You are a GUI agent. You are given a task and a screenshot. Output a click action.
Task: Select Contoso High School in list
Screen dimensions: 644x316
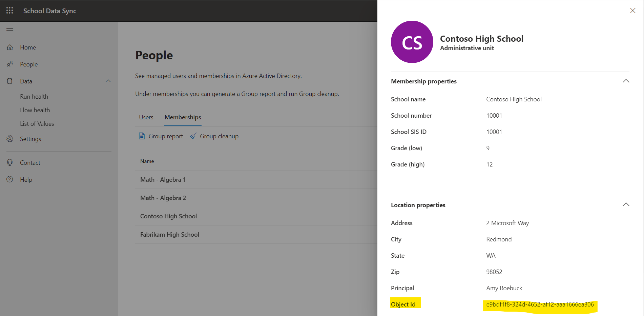pyautogui.click(x=256, y=216)
